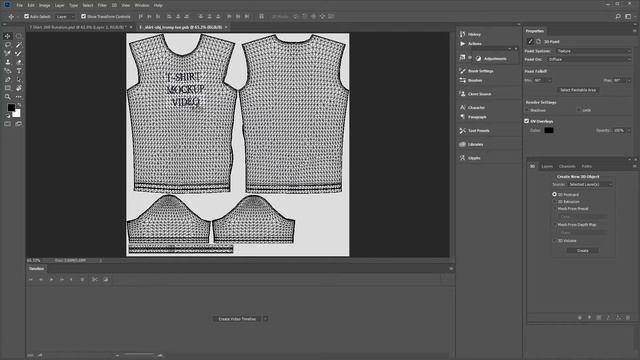Screen dimensions: 640x360
Task: Select the Mesh From Preset option
Action: point(554,209)
